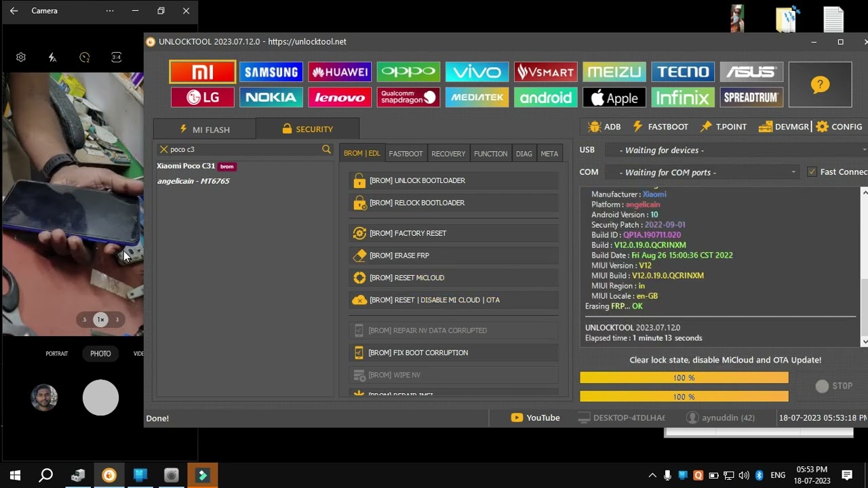This screenshot has width=868, height=488.
Task: Select the Tecno brand icon
Action: tap(683, 72)
